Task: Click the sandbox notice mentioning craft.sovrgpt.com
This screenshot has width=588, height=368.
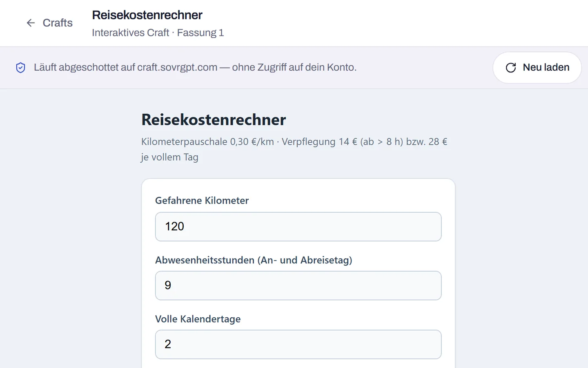Action: pyautogui.click(x=195, y=67)
